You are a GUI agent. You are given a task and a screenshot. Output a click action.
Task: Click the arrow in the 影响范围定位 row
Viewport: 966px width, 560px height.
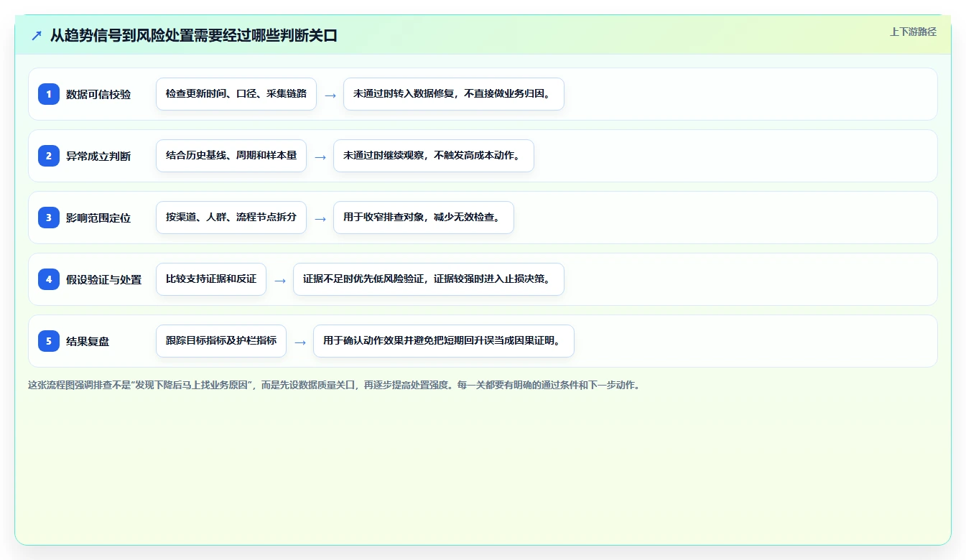coord(320,218)
